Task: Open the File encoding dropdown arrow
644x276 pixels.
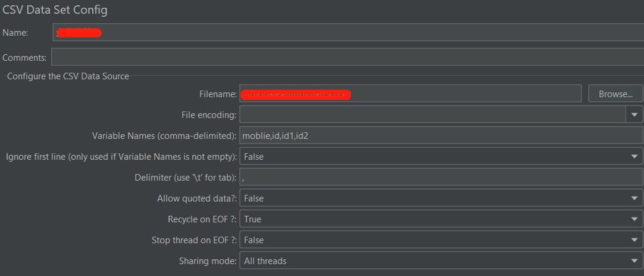Action: [634, 114]
